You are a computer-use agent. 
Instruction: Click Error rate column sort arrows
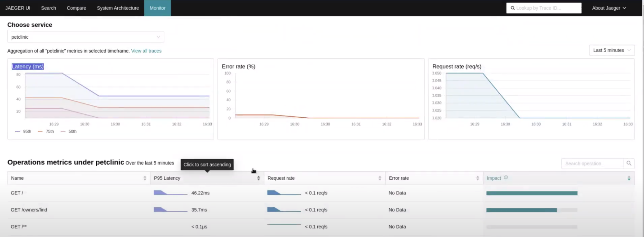click(477, 178)
